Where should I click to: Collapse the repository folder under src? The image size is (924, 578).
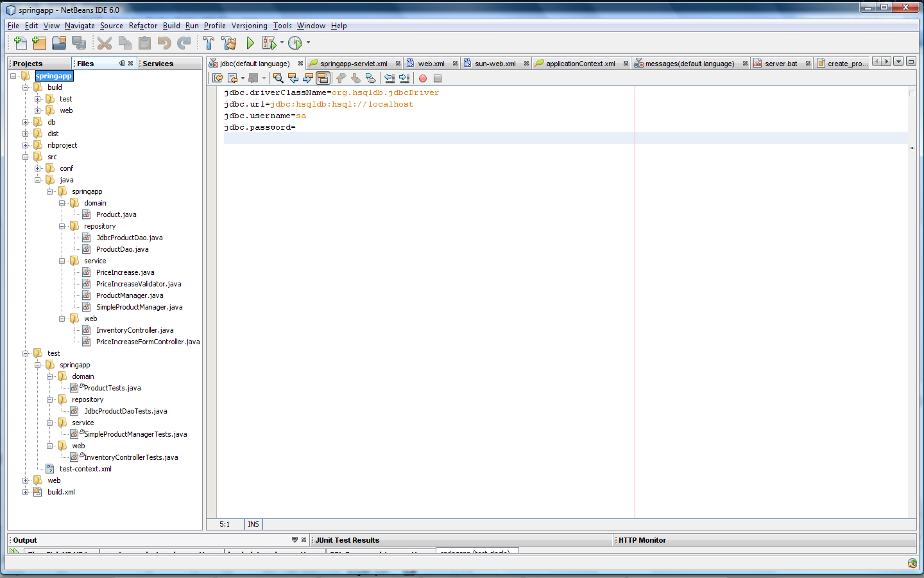click(x=62, y=226)
